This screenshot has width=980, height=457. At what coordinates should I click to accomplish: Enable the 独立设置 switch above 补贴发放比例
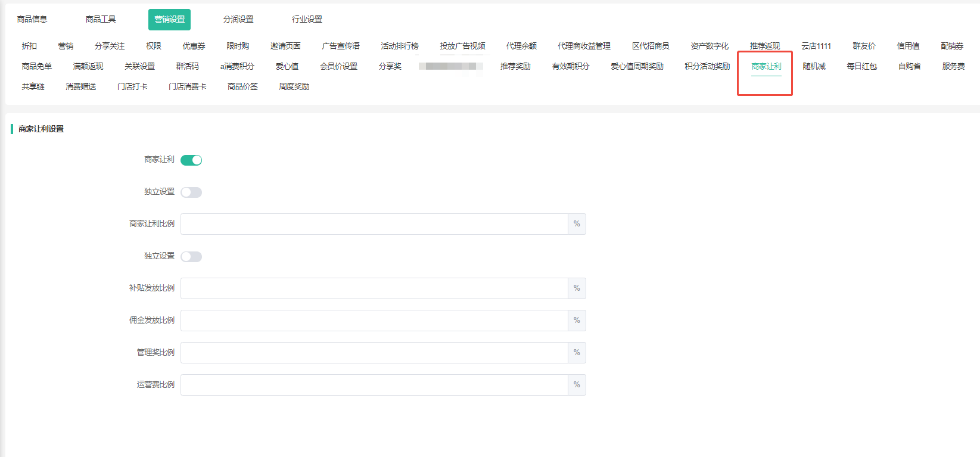pyautogui.click(x=191, y=257)
